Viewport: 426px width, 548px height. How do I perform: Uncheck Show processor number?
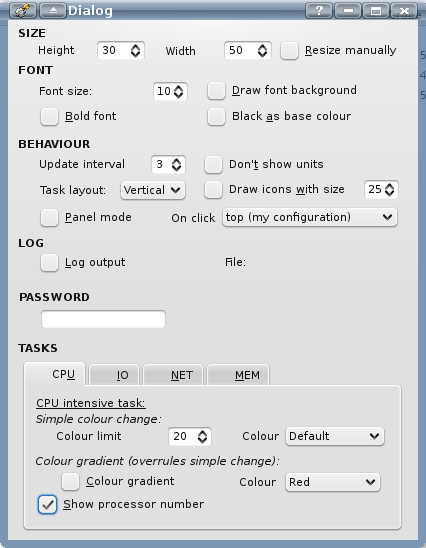(48, 504)
